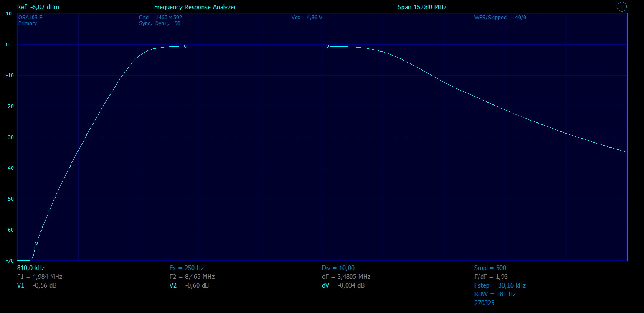This screenshot has height=313, width=644.
Task: Click the Fstep = 30,16 kHz value
Action: click(500, 285)
